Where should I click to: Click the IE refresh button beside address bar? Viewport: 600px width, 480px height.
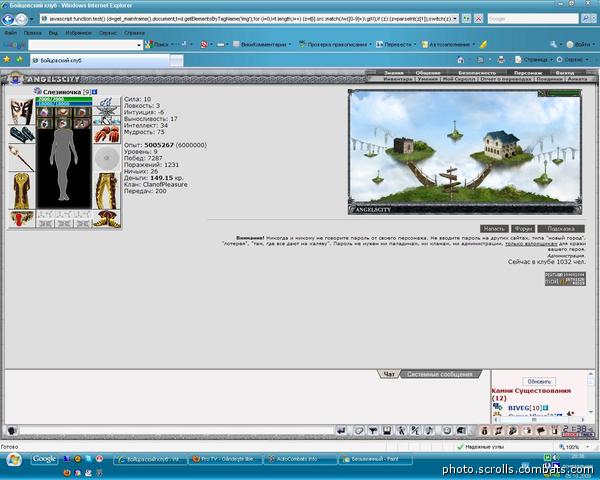point(466,18)
